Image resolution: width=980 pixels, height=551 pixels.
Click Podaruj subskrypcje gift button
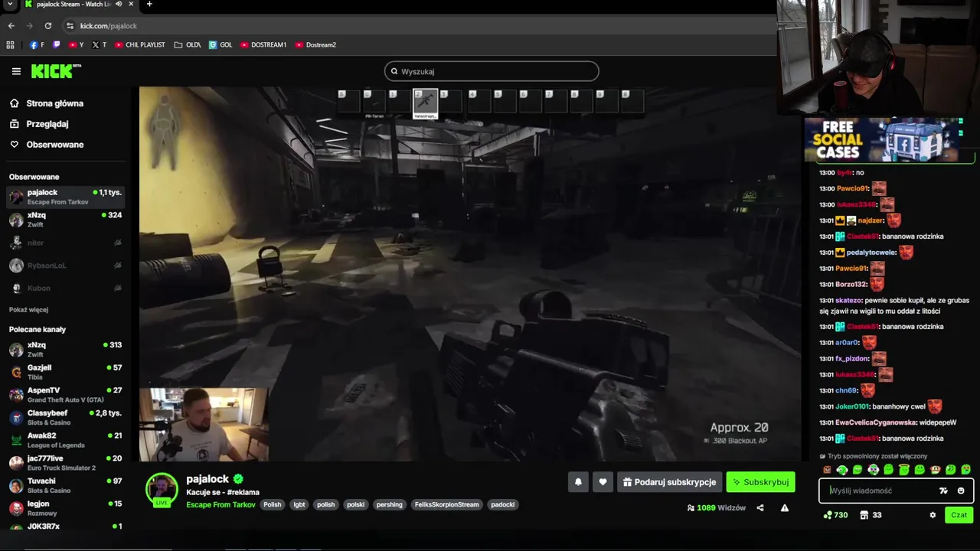click(669, 482)
